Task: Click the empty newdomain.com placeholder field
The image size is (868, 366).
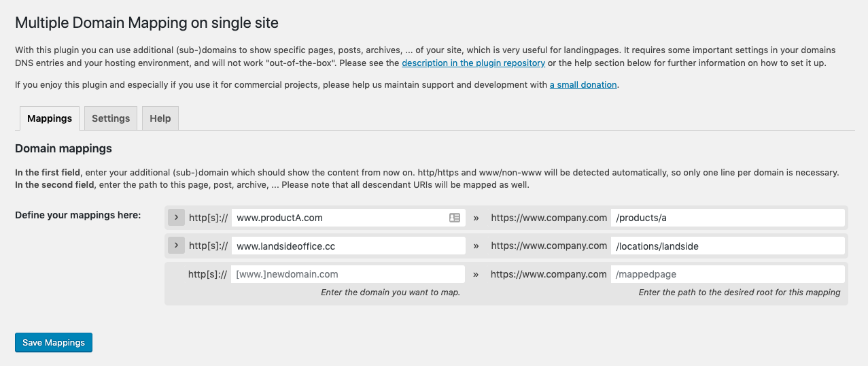Action: click(x=348, y=274)
